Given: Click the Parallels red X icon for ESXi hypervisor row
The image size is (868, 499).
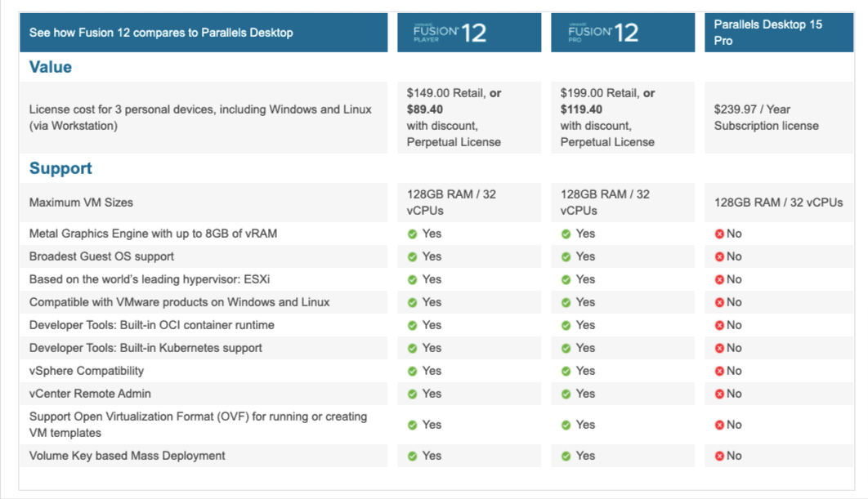Looking at the screenshot, I should 719,280.
